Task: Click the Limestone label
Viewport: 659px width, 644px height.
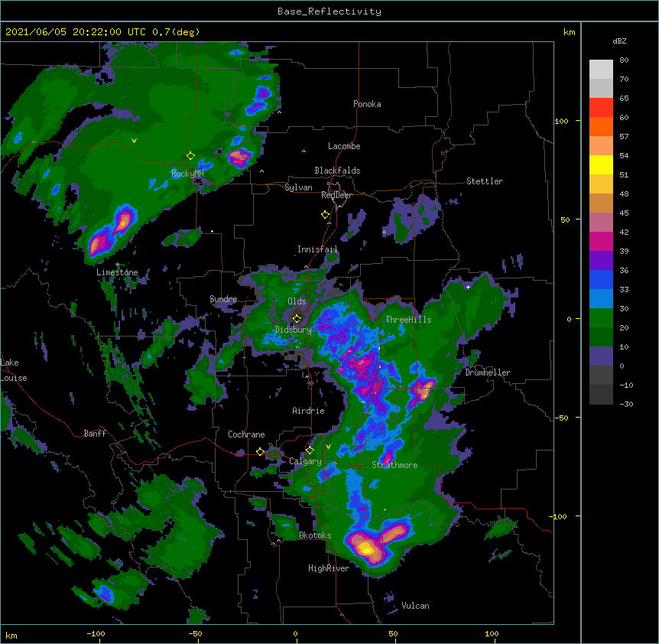Action: pos(117,272)
